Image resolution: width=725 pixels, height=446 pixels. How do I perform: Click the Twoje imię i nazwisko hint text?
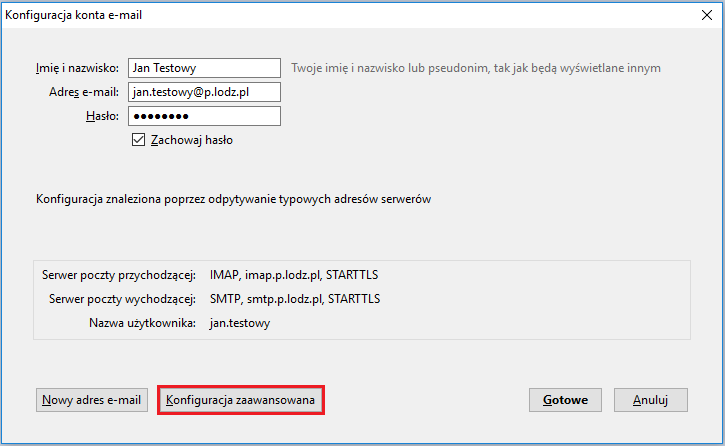coord(476,68)
